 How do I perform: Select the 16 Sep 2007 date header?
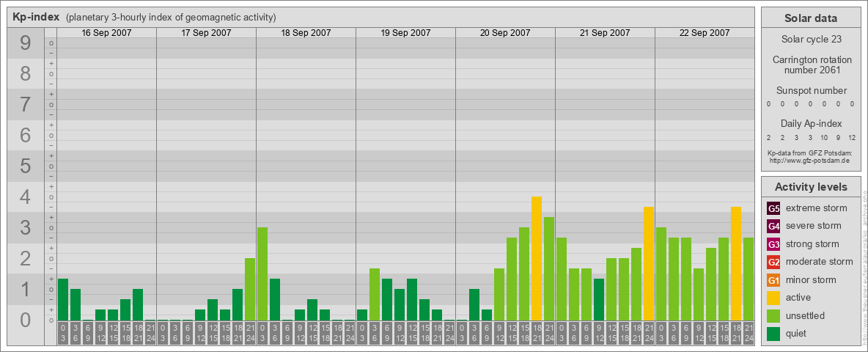click(x=106, y=33)
